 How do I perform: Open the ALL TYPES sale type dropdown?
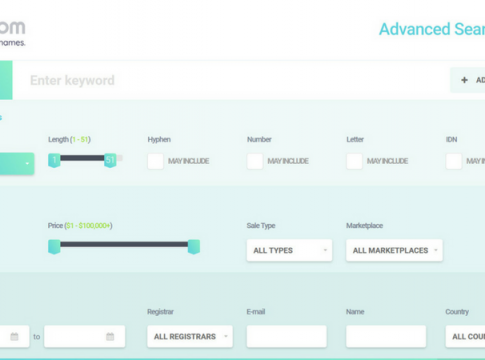coord(289,250)
